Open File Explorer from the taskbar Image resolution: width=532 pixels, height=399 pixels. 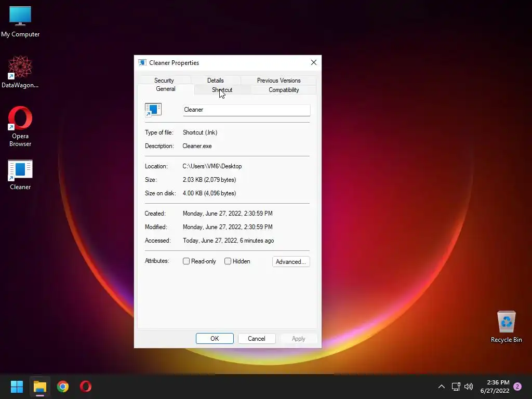click(39, 387)
